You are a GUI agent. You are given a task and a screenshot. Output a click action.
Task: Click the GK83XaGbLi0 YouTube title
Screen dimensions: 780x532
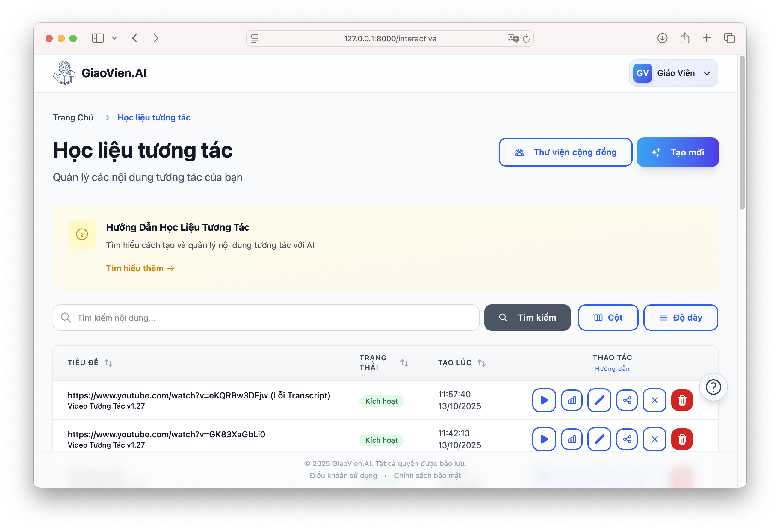coord(167,434)
